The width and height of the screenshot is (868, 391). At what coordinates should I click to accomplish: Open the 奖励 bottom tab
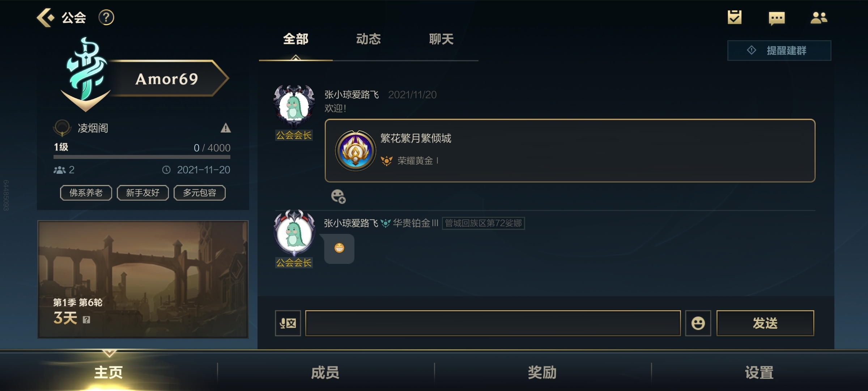(x=542, y=372)
